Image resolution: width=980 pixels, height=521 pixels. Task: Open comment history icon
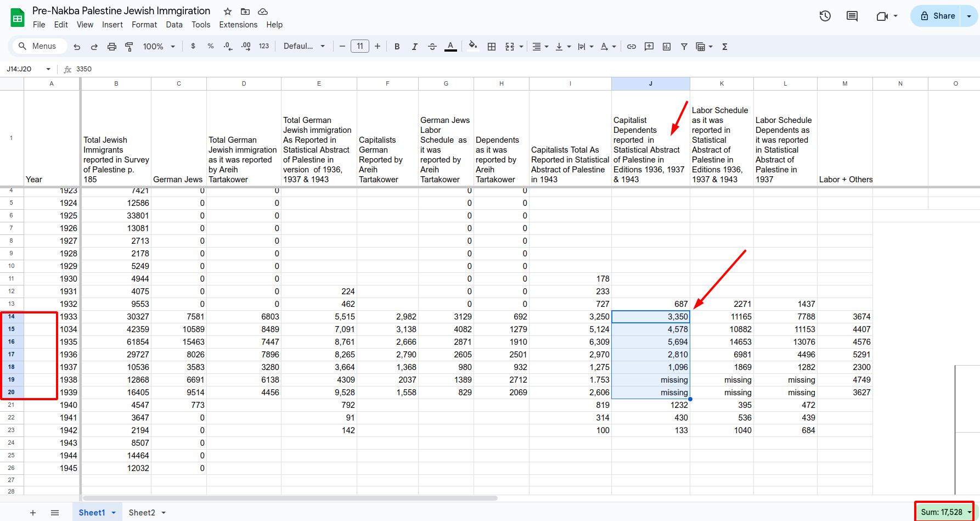(x=852, y=16)
